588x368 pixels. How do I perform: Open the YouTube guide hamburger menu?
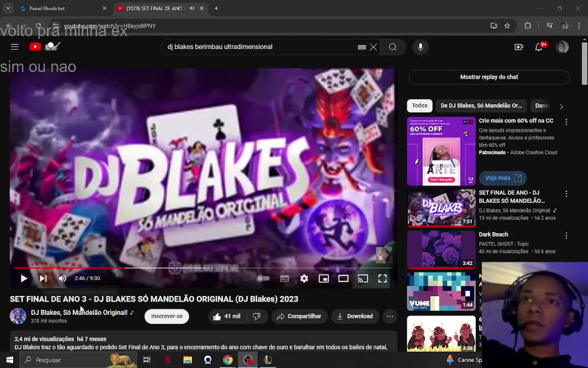coord(15,47)
